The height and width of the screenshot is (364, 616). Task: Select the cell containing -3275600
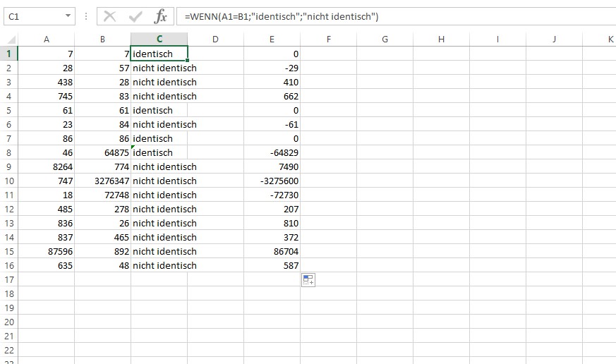pyautogui.click(x=272, y=181)
